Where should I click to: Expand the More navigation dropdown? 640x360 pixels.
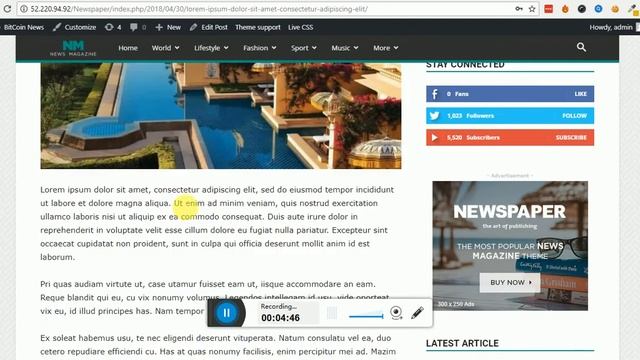[x=385, y=48]
